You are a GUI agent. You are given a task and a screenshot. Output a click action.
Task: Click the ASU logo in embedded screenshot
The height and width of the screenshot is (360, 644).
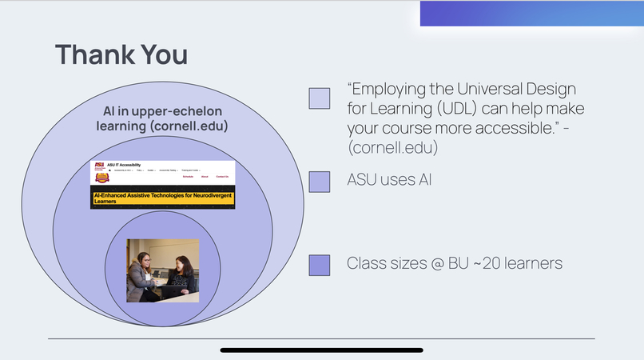(100, 166)
